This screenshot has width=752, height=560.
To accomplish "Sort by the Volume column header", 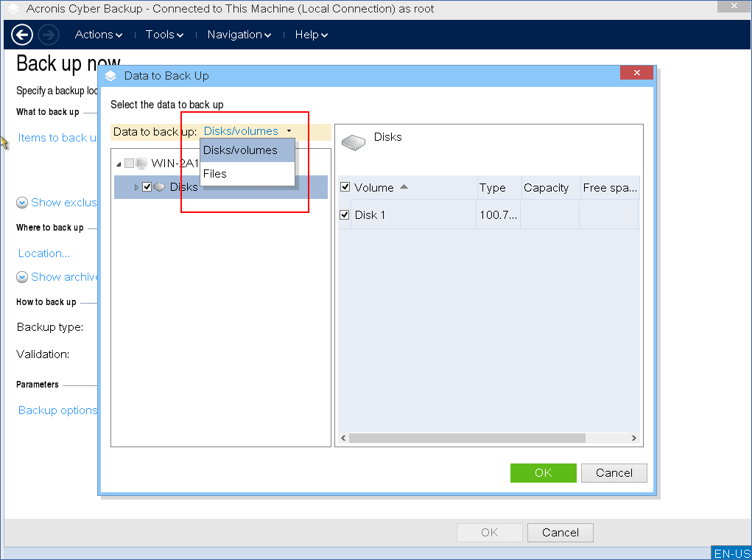I will click(415, 188).
